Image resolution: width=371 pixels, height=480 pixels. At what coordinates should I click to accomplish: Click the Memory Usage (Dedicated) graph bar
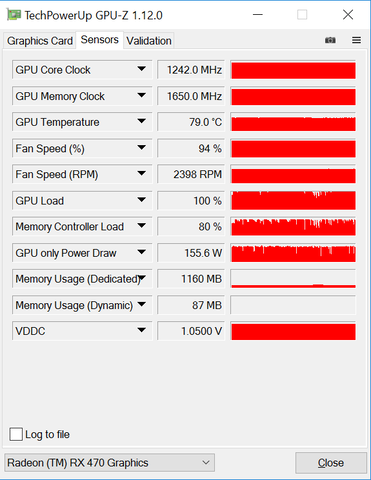tap(293, 279)
